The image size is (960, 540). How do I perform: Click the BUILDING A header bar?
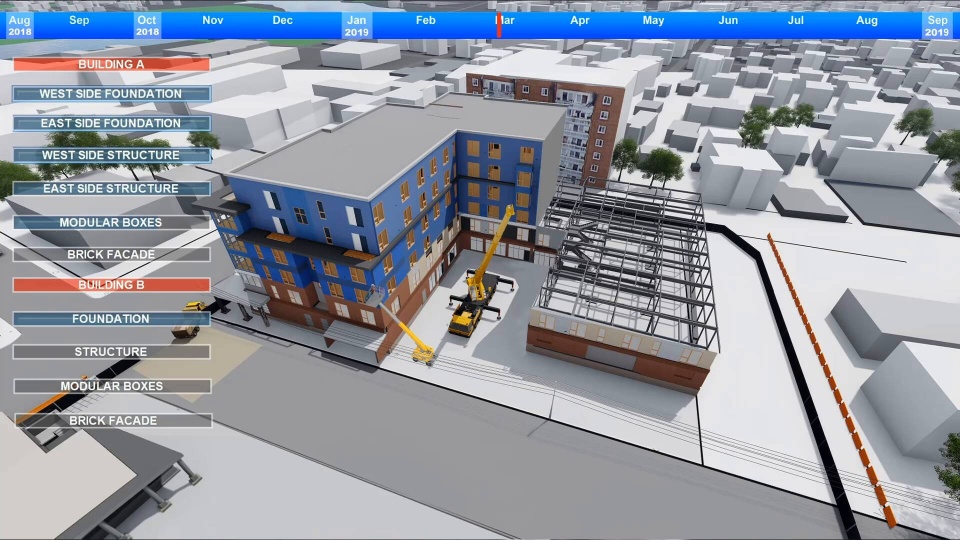(111, 64)
